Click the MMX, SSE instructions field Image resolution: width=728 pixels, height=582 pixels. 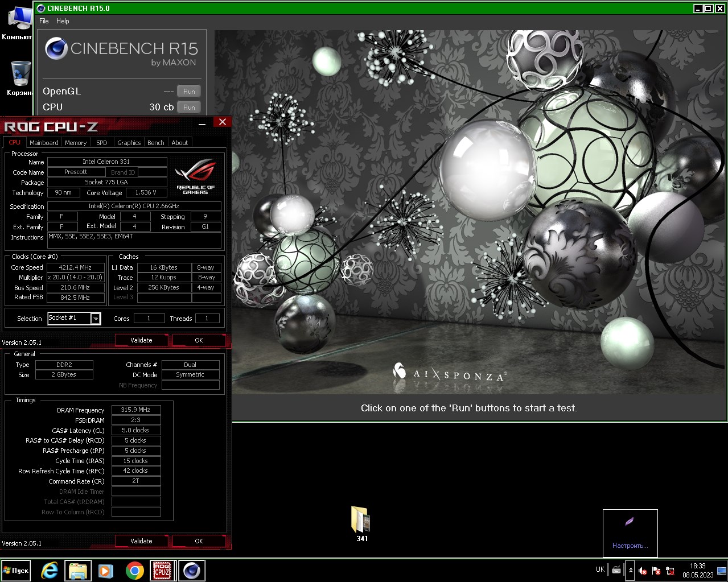coord(134,240)
